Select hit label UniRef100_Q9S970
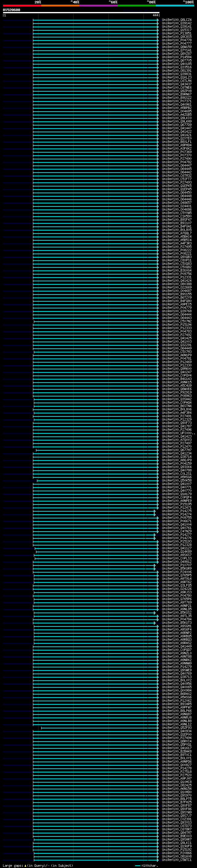This screenshot has height=868, width=197. point(177,795)
